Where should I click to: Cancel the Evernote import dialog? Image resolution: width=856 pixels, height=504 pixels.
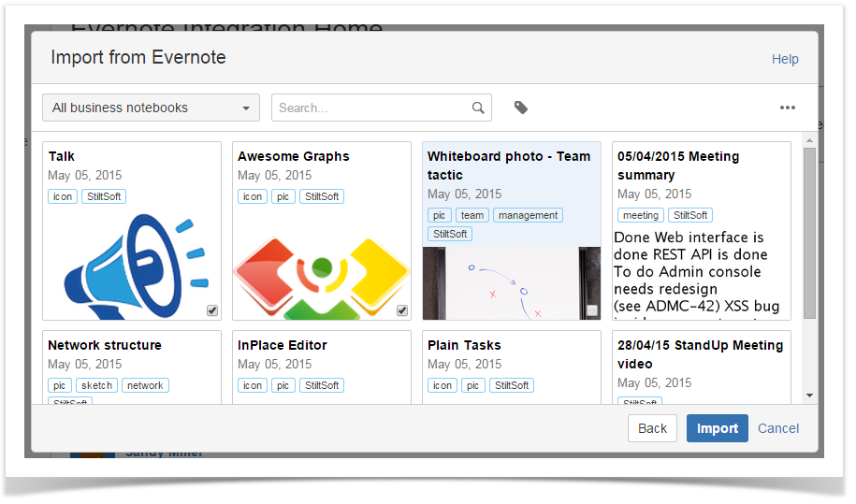pos(778,428)
